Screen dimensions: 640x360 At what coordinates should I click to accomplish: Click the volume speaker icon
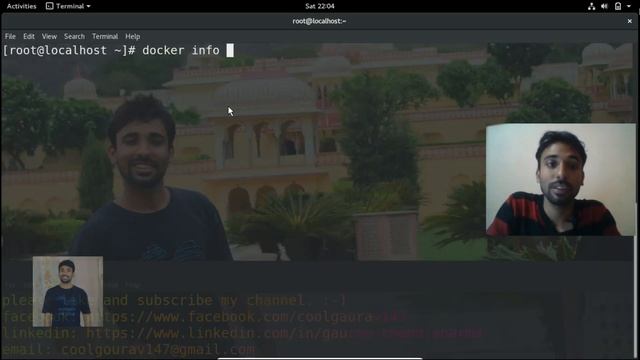pos(604,6)
